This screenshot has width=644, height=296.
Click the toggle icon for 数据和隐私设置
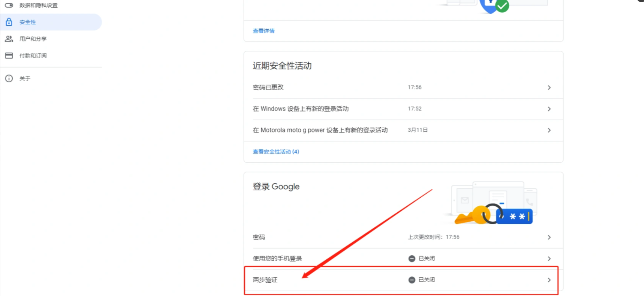pos(9,5)
